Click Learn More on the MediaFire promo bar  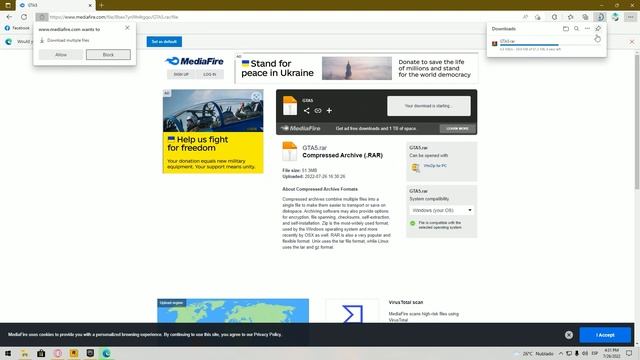coord(457,129)
